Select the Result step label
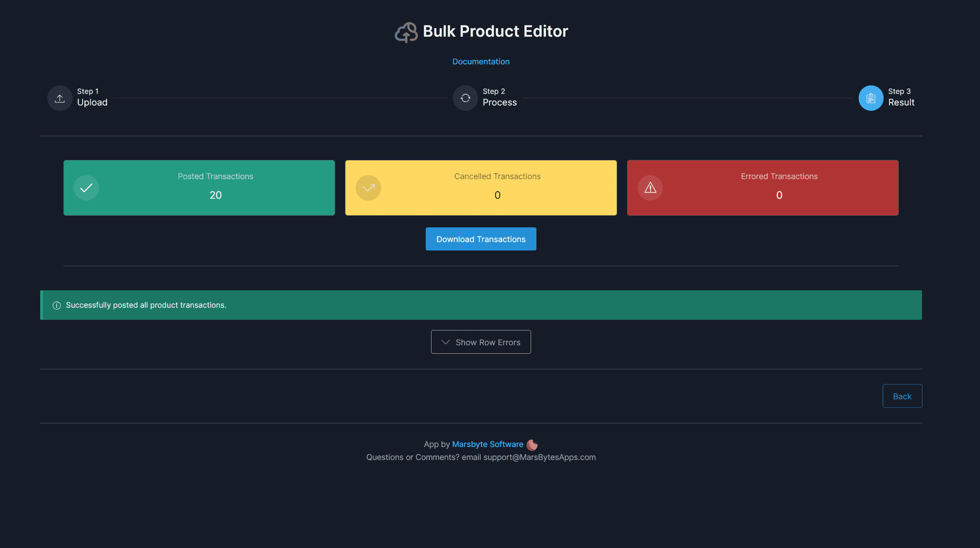 (901, 102)
